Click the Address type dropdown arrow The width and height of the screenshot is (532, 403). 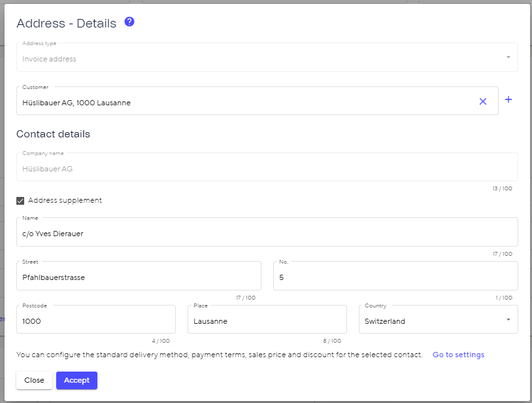(x=508, y=58)
